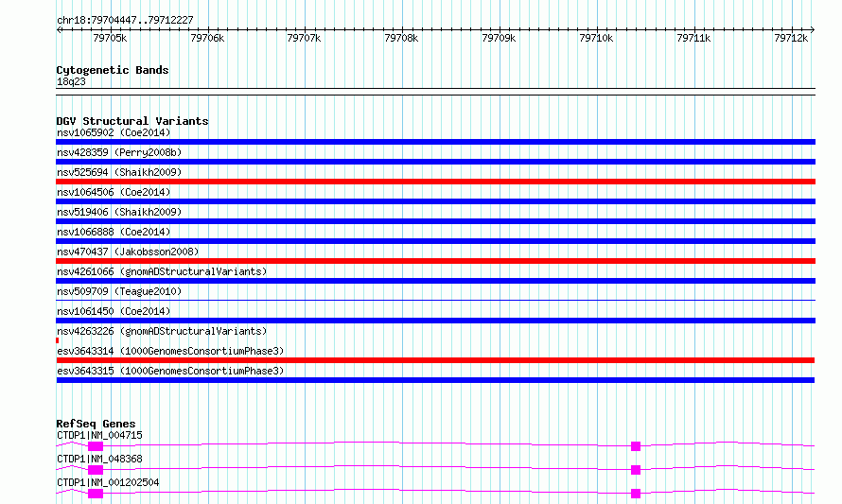Select the nsv519406 (Shaikh2009) label
Image resolution: width=842 pixels, height=504 pixels.
[119, 212]
